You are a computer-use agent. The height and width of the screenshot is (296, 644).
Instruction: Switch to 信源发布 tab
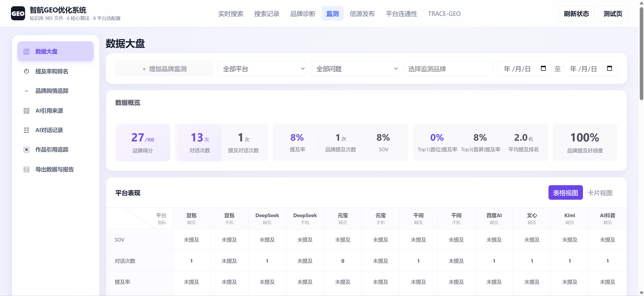(x=362, y=14)
